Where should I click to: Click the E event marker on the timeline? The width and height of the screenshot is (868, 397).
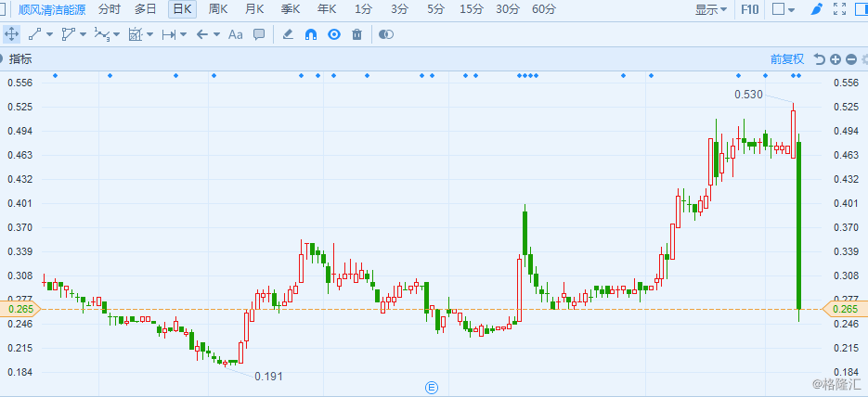pyautogui.click(x=431, y=386)
